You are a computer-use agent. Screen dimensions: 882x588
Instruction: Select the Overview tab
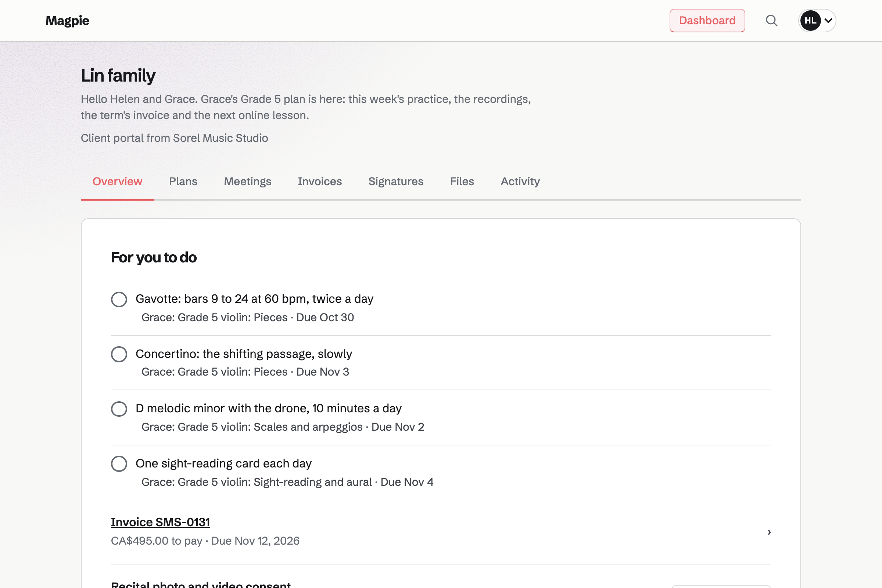(x=117, y=182)
